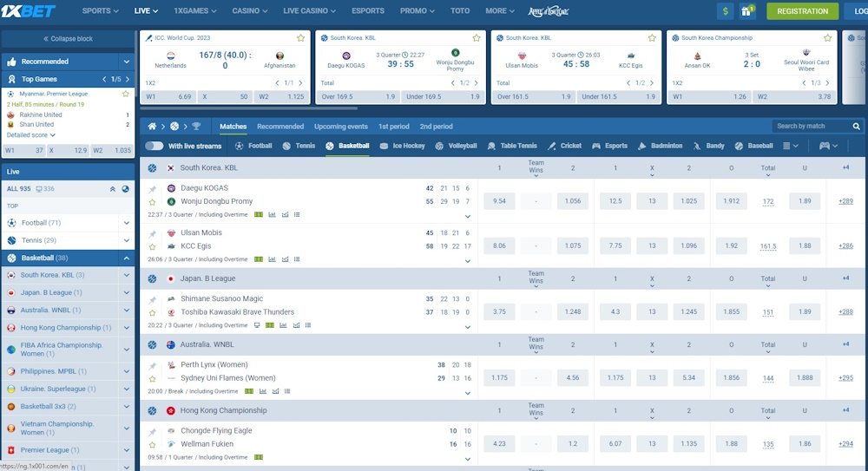Viewport: 868px width, 471px height.
Task: Favorite the Myanmar Premier League game
Action: click(x=126, y=94)
